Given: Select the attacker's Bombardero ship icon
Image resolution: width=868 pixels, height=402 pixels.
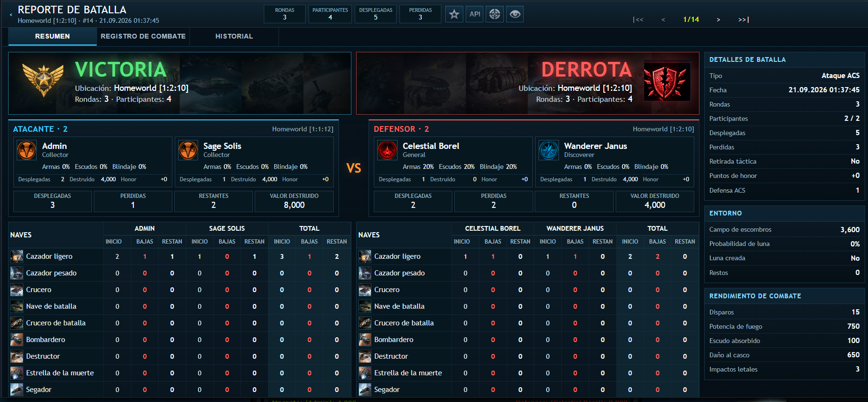Looking at the screenshot, I should tap(17, 340).
